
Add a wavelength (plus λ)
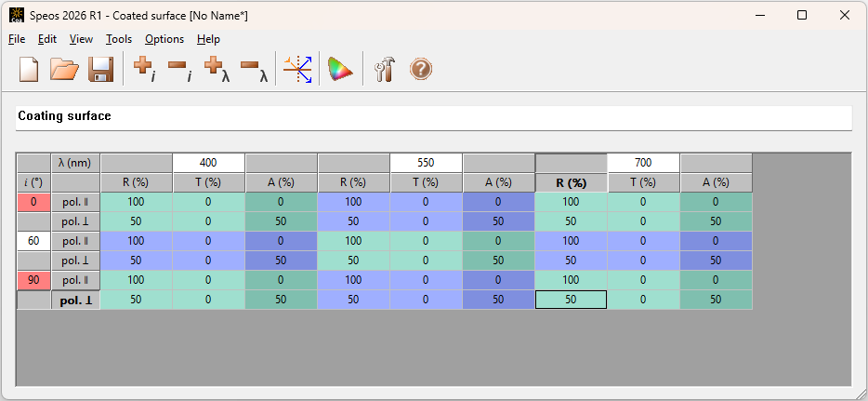[x=217, y=69]
